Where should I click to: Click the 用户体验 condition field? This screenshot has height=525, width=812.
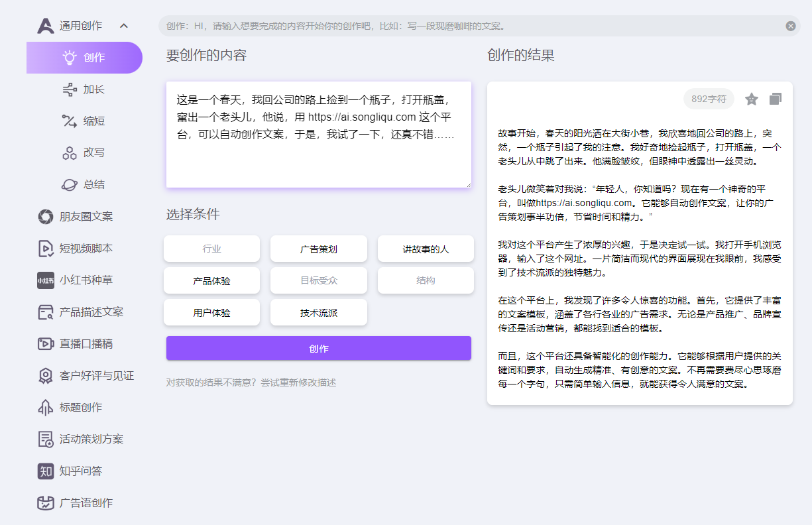point(212,312)
